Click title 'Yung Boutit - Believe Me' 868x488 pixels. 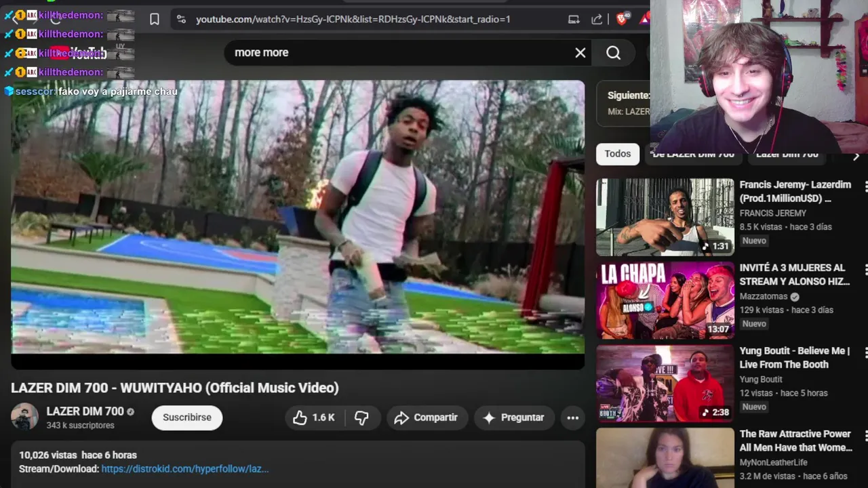(793, 357)
